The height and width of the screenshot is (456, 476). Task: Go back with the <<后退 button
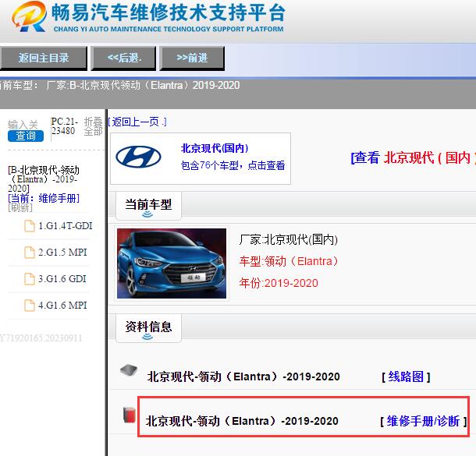tap(123, 58)
